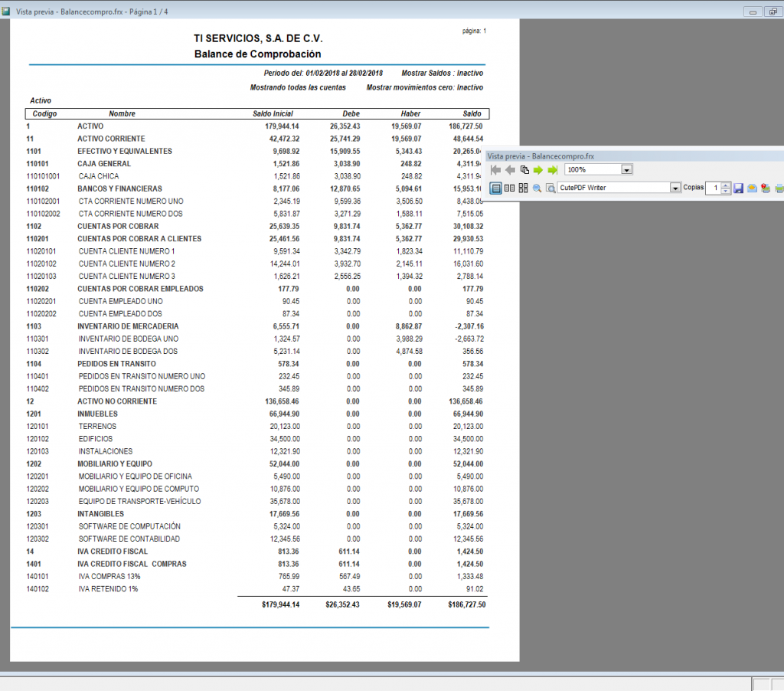Click the Vista previa toolbar title bar
Viewport: 784px width, 691px height.
pyautogui.click(x=633, y=156)
